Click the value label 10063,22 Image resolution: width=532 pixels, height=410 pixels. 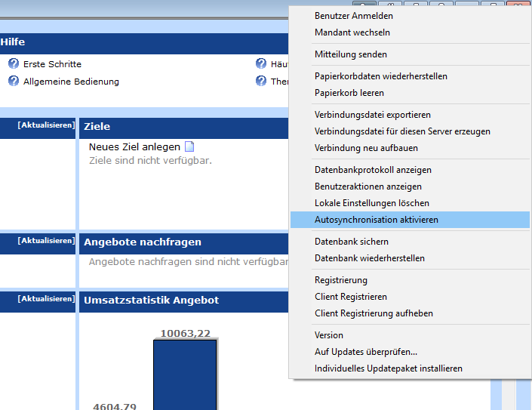[185, 333]
